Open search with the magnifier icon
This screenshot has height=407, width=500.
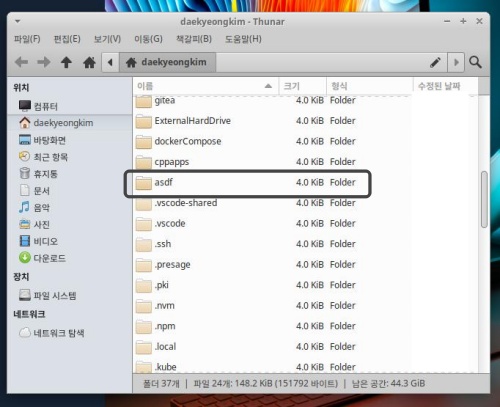tap(475, 62)
